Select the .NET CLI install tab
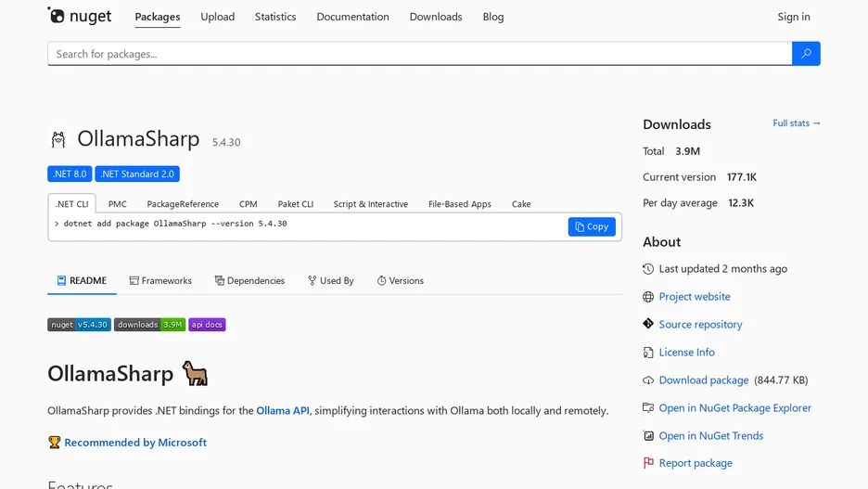Viewport: 868px width, 489px height. click(x=72, y=204)
